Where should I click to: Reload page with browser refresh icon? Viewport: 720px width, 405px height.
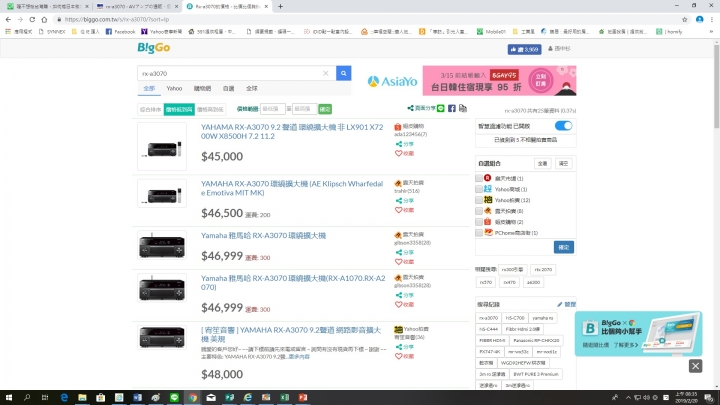tap(32, 19)
